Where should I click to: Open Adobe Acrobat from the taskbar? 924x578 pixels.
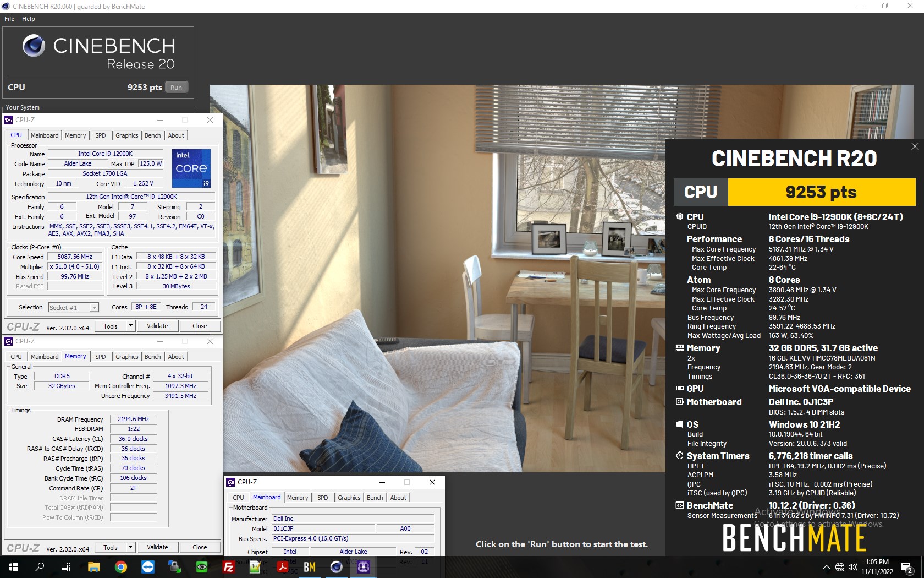(x=282, y=567)
